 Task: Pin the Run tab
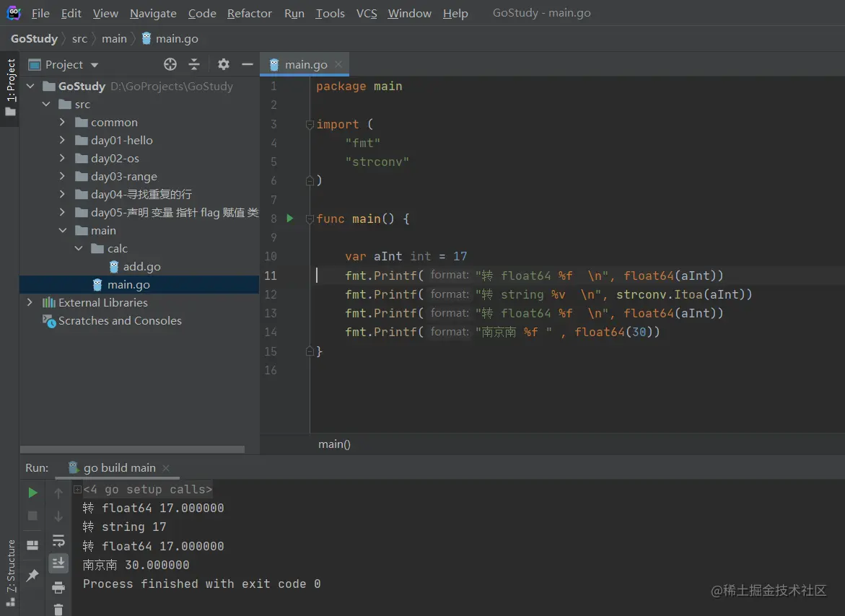click(x=32, y=575)
